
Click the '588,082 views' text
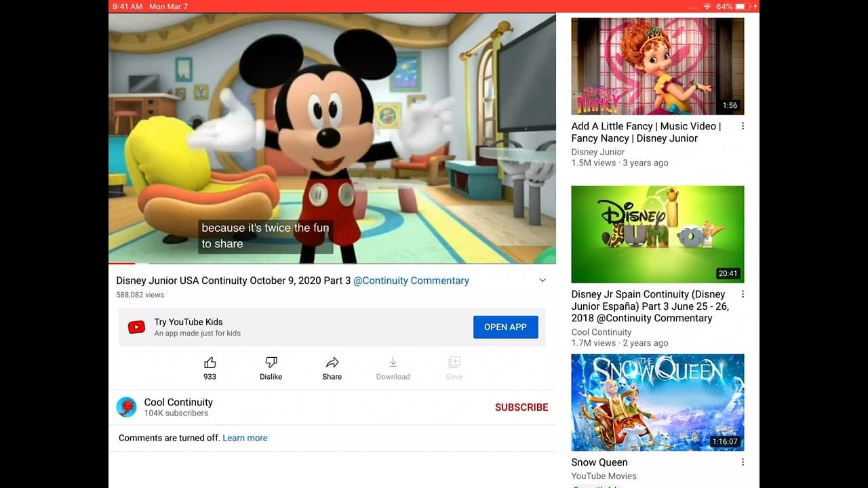coord(140,295)
